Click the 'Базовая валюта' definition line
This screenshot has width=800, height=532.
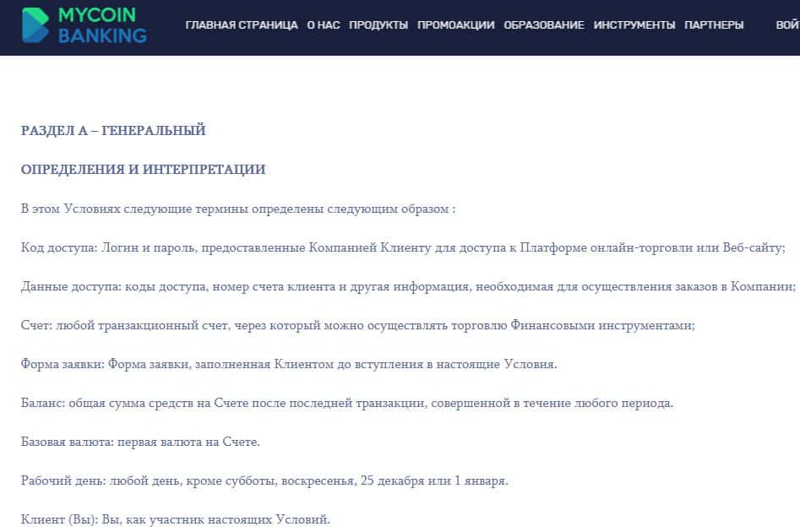pos(140,442)
